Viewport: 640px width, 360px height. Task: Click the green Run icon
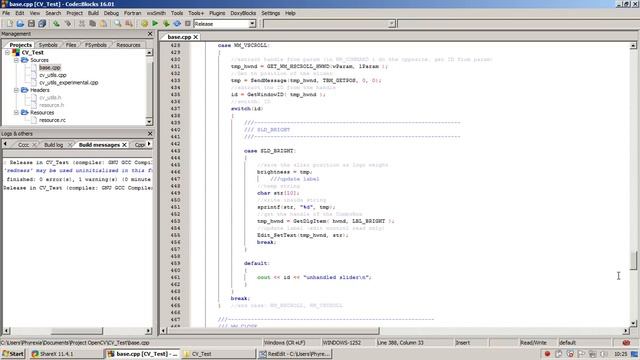click(x=155, y=24)
